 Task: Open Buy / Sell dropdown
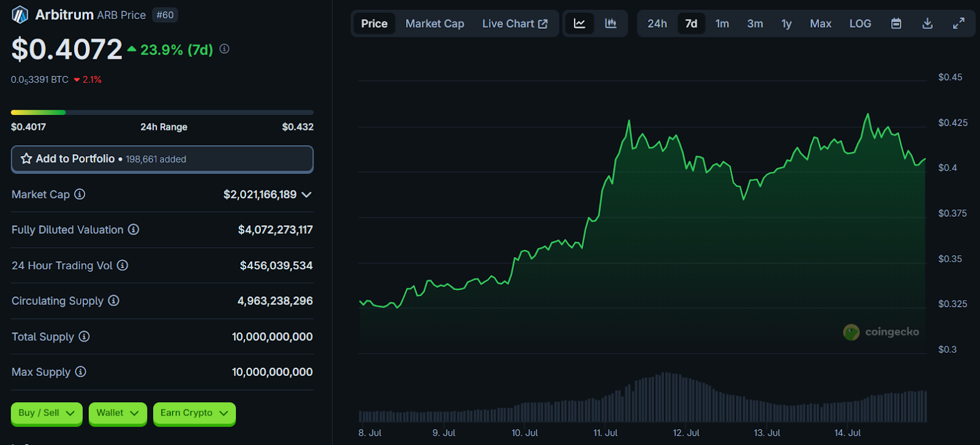47,413
